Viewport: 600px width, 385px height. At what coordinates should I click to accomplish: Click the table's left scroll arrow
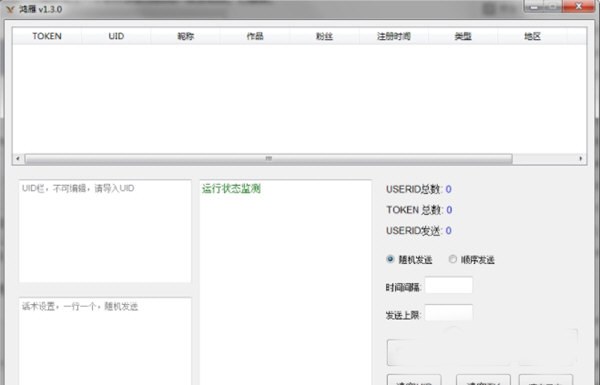point(18,158)
